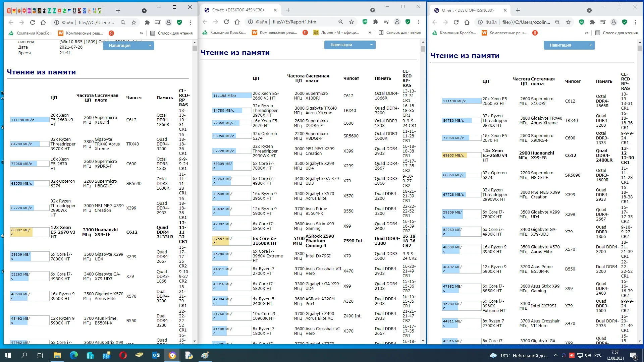
Task: Open the Windows notification center
Action: (x=633, y=355)
